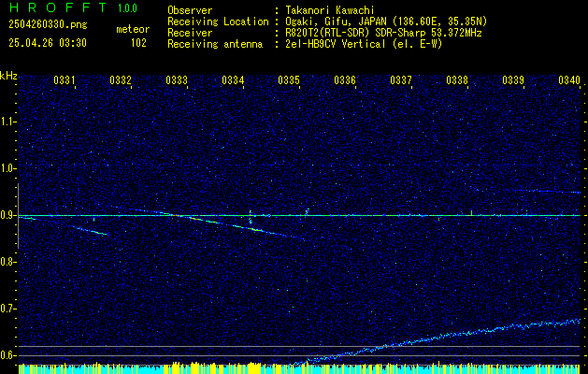Click observer name Takanori Kawachi
Viewport: 588px width, 374px height.
coord(330,10)
